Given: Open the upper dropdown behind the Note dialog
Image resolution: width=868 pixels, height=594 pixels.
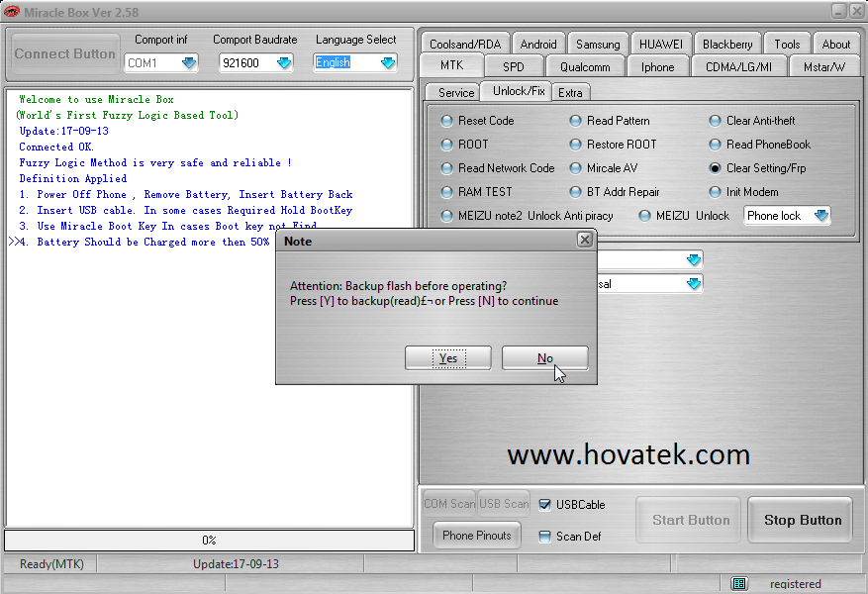Looking at the screenshot, I should pos(693,259).
